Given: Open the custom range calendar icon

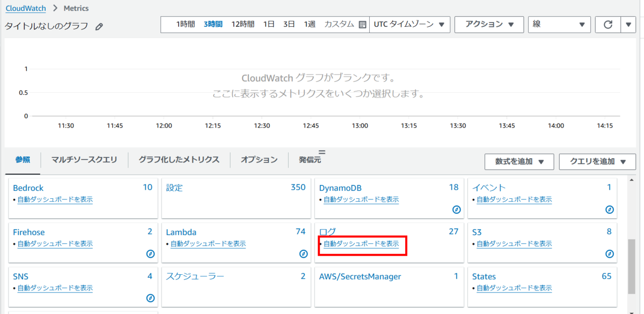Looking at the screenshot, I should 362,25.
